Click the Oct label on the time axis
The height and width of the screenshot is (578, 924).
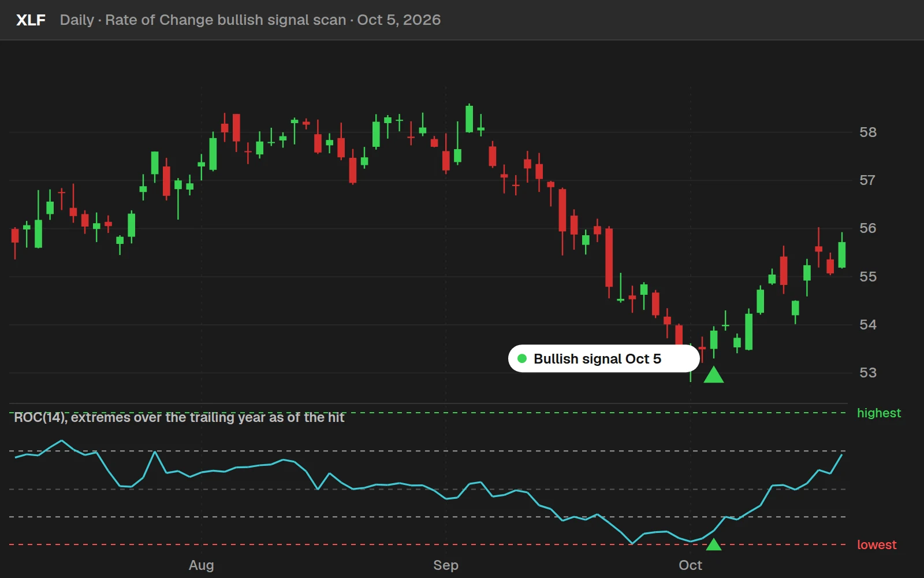(x=691, y=565)
